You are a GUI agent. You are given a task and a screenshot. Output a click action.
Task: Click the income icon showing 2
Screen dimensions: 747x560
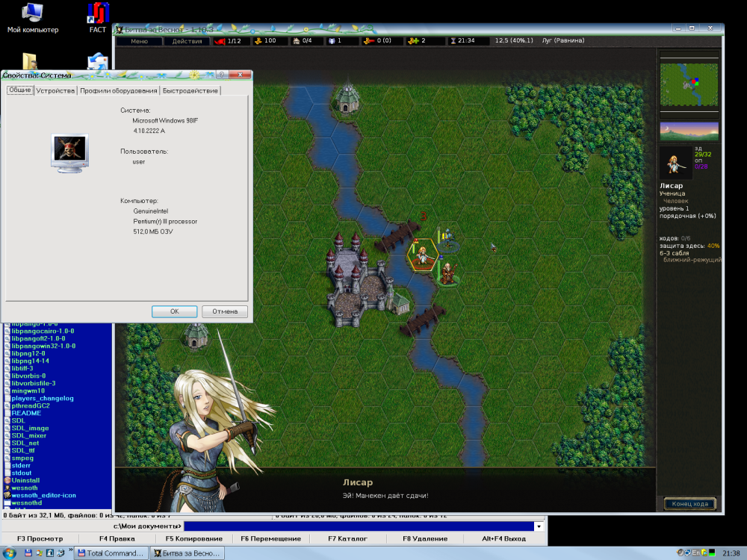point(413,41)
